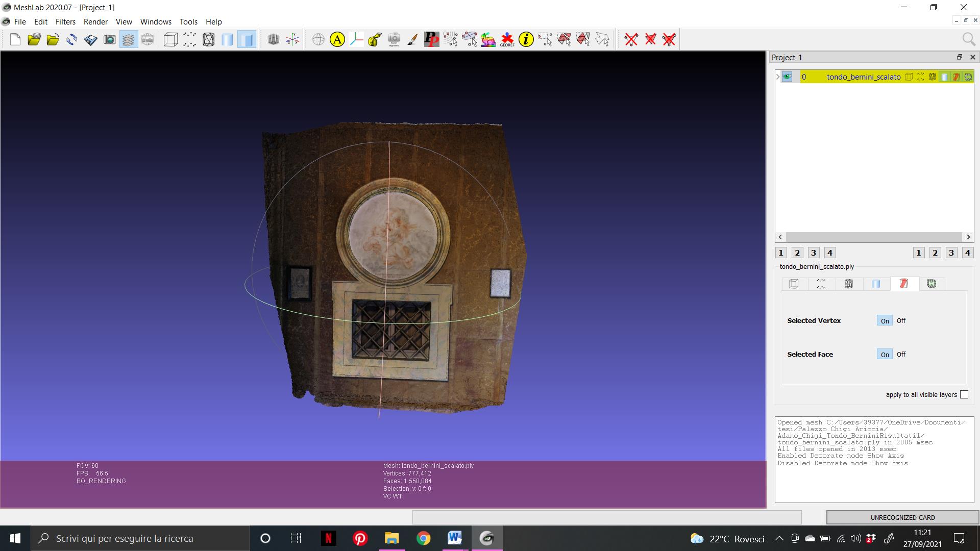
Task: Click the Align tool icon
Action: click(470, 39)
